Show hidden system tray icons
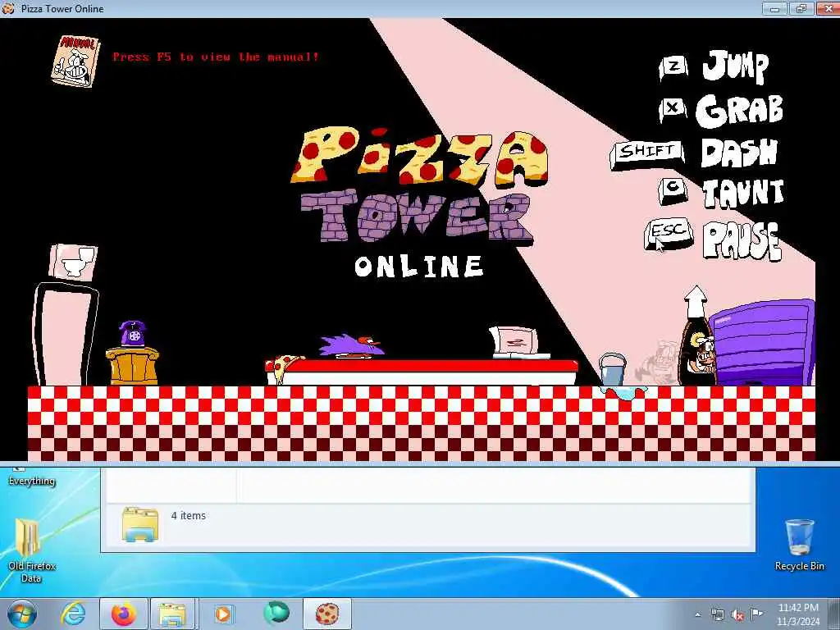The image size is (840, 630). [x=697, y=614]
